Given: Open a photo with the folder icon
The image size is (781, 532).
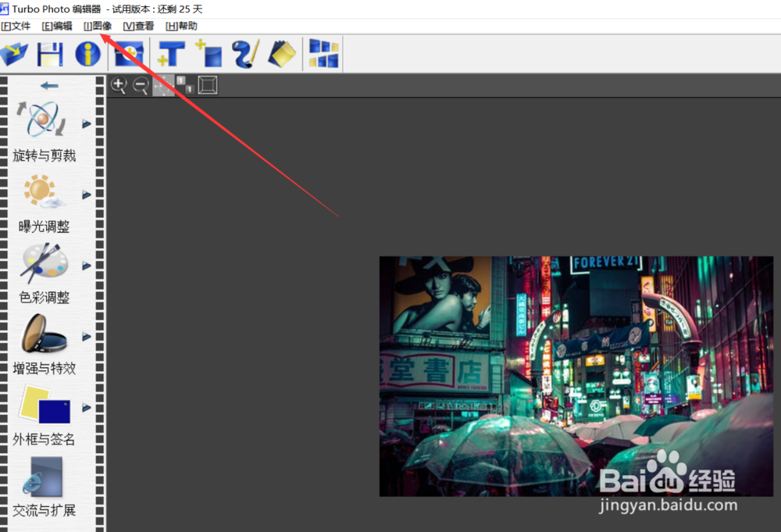Looking at the screenshot, I should tap(14, 54).
